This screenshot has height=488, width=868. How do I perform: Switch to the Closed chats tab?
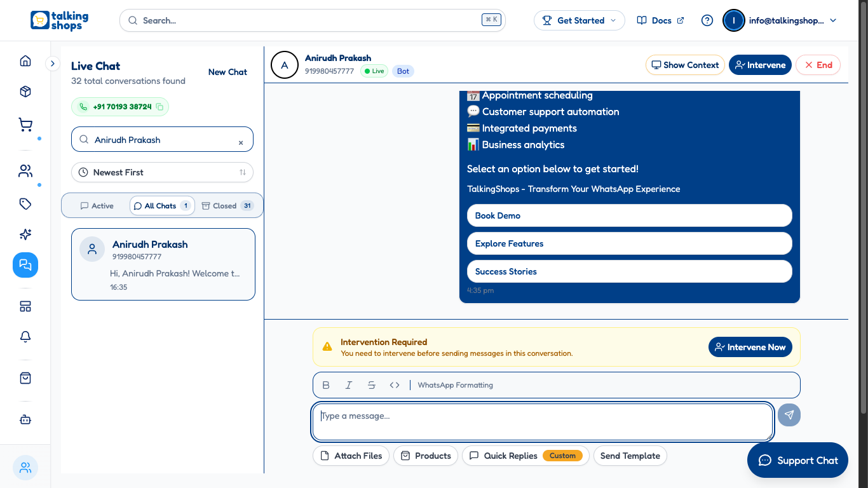227,206
